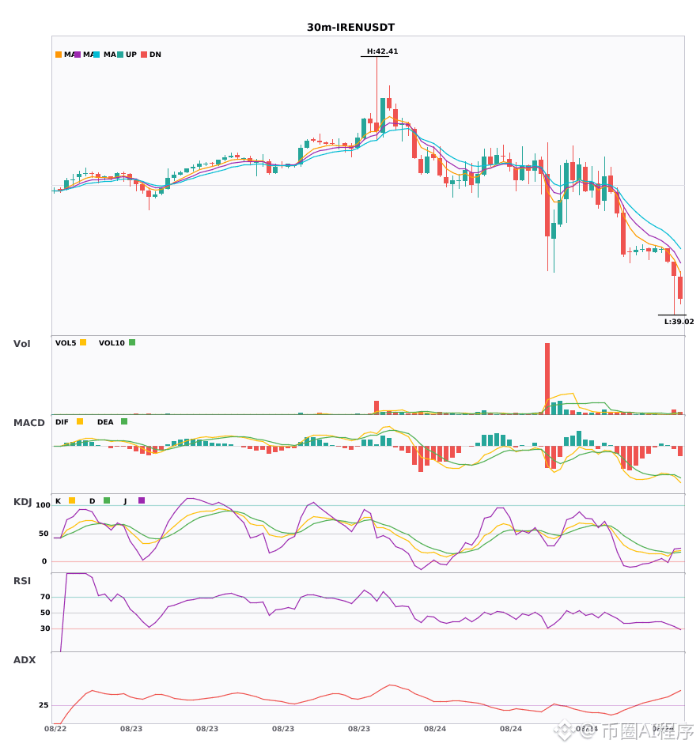Click the candle wick under H:42.41
This screenshot has width=700, height=751.
click(376, 90)
